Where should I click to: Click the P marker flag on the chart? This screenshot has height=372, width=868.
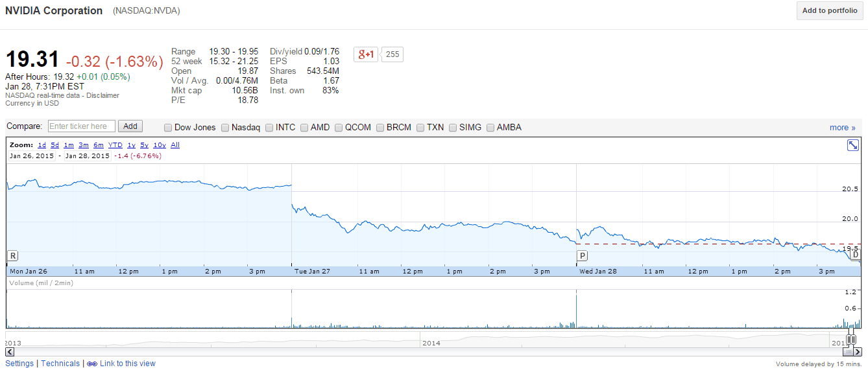click(x=582, y=255)
